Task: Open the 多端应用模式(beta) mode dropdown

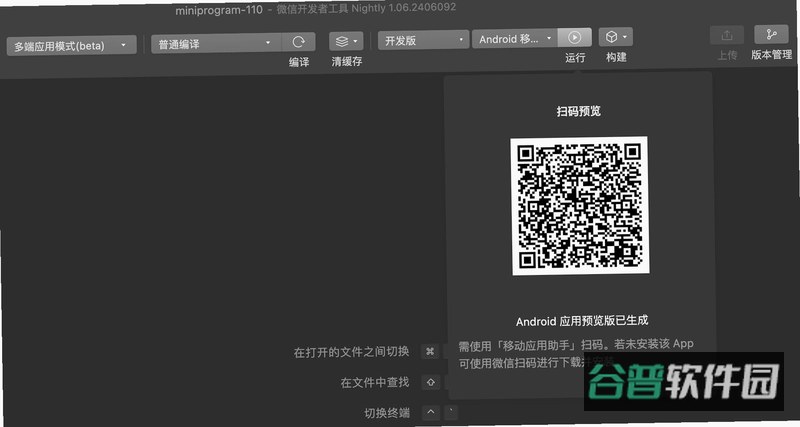Action: 71,45
